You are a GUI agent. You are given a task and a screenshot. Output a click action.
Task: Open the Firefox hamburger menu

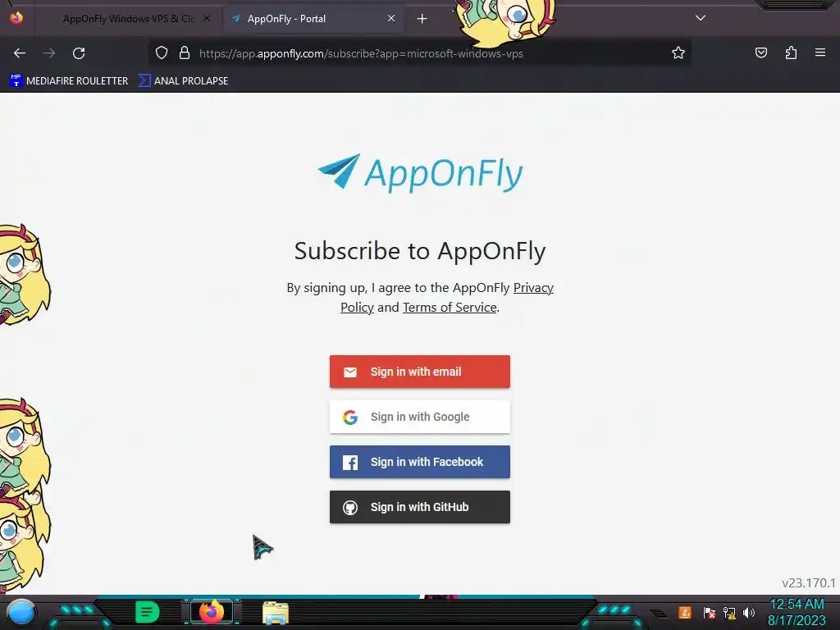[x=819, y=52]
